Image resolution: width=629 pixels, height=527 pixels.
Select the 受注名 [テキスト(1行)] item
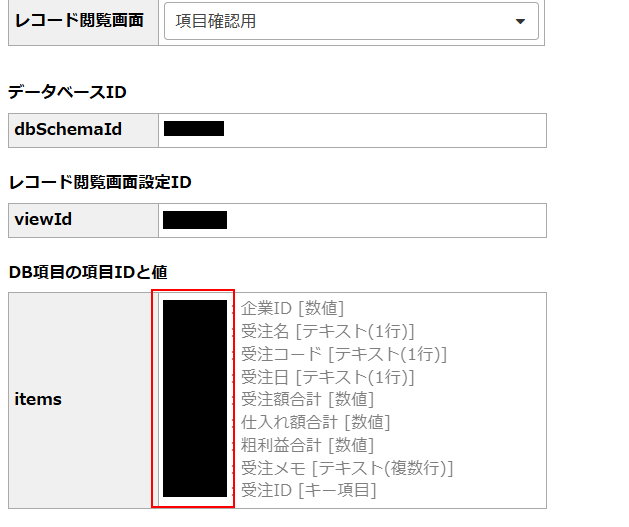click(x=327, y=331)
